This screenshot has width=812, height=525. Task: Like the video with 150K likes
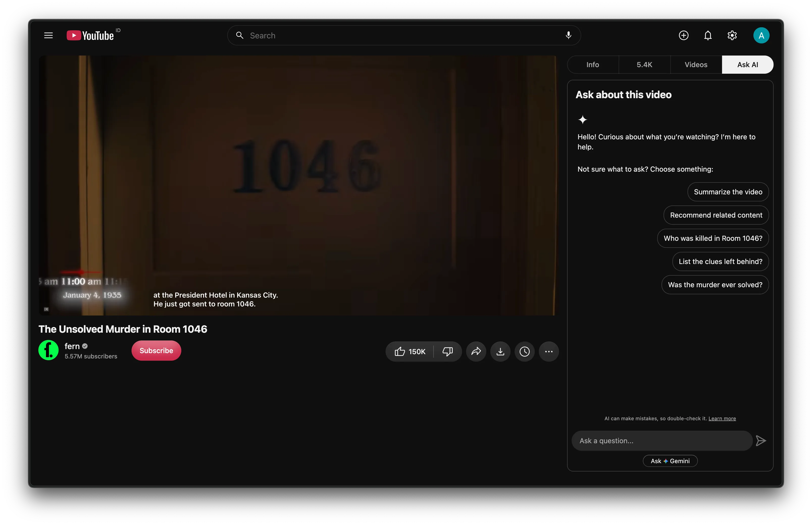coord(410,352)
